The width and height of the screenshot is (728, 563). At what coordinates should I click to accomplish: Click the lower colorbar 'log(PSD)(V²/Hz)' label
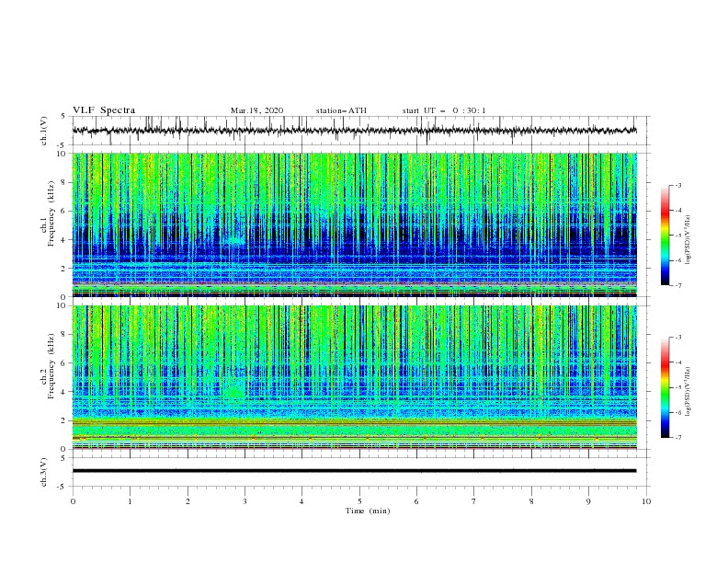[x=688, y=391]
